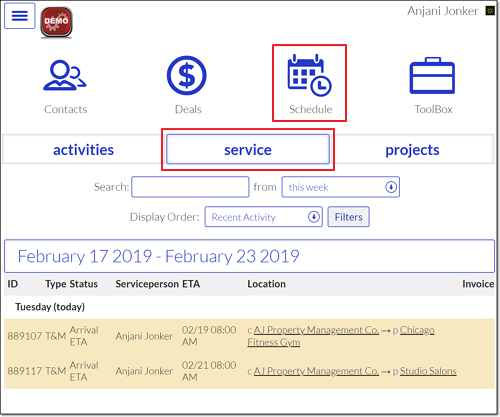This screenshot has width=500, height=417.
Task: Click the Filters button
Action: [348, 217]
